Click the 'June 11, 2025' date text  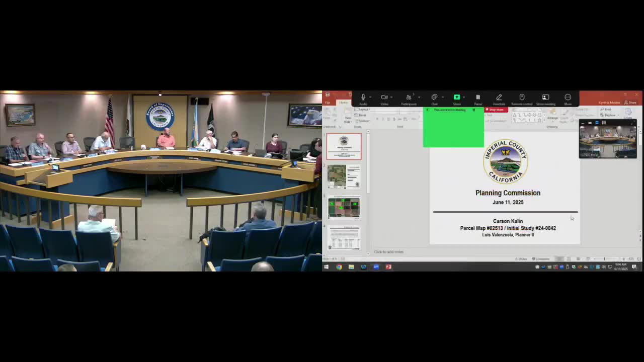coord(508,202)
